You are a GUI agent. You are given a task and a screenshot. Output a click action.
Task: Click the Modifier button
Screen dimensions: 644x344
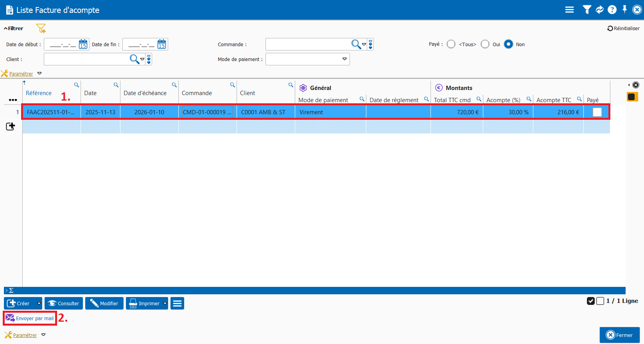(x=104, y=303)
